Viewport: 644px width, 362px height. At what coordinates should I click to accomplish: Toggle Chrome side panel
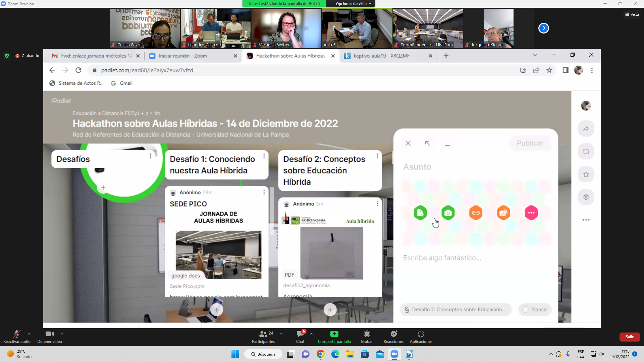click(566, 70)
